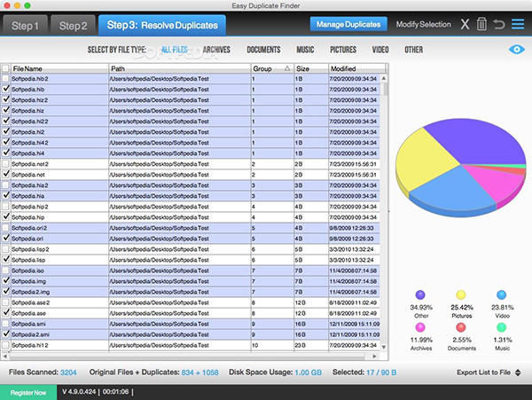
Task: Toggle the eye preview icon
Action: (x=516, y=50)
